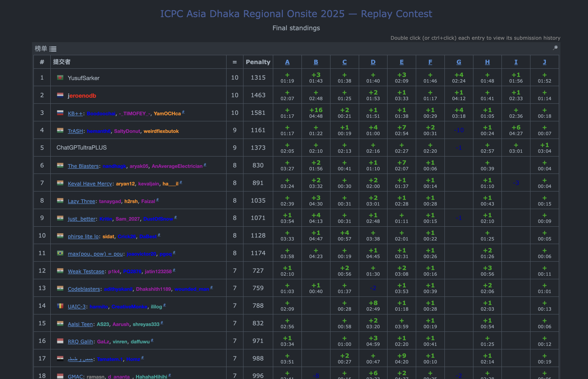The width and height of the screenshot is (588, 379).
Task: Click the Romania flag next to UAIC-3
Action: pyautogui.click(x=60, y=306)
